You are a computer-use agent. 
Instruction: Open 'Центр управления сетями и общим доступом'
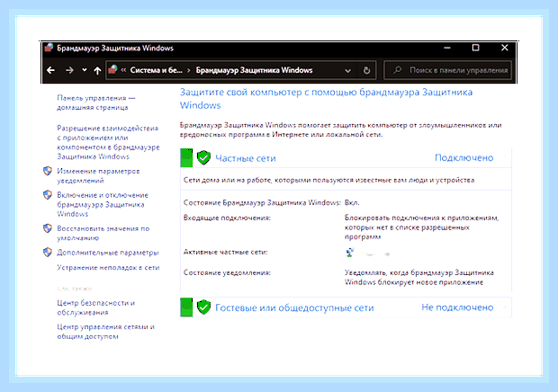pyautogui.click(x=105, y=332)
